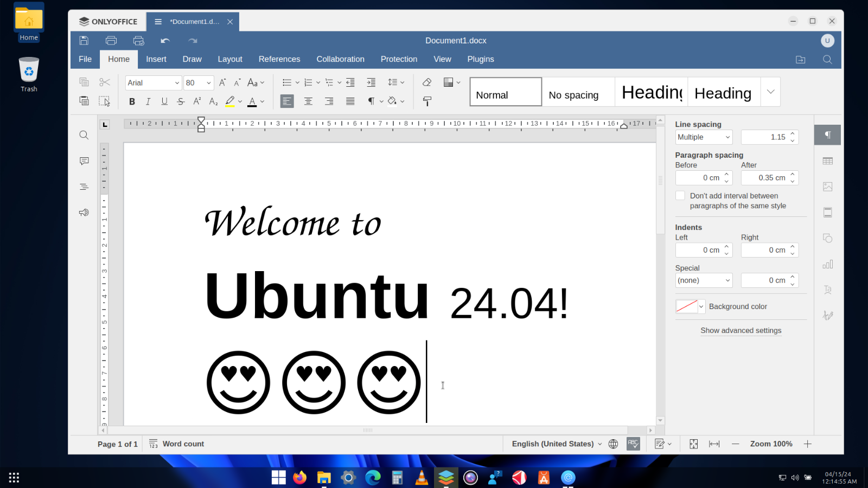
Task: Click the Redo arrow
Action: pyautogui.click(x=193, y=41)
